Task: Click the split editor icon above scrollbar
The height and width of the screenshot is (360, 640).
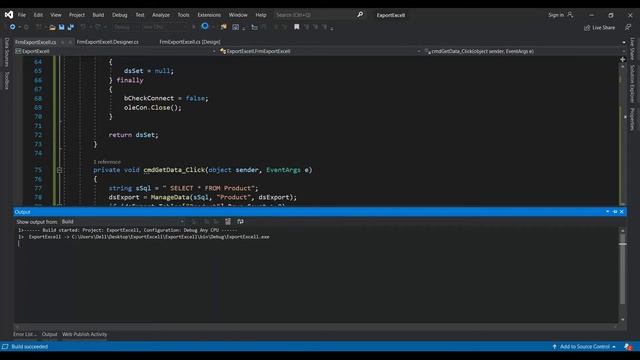Action: [623, 60]
